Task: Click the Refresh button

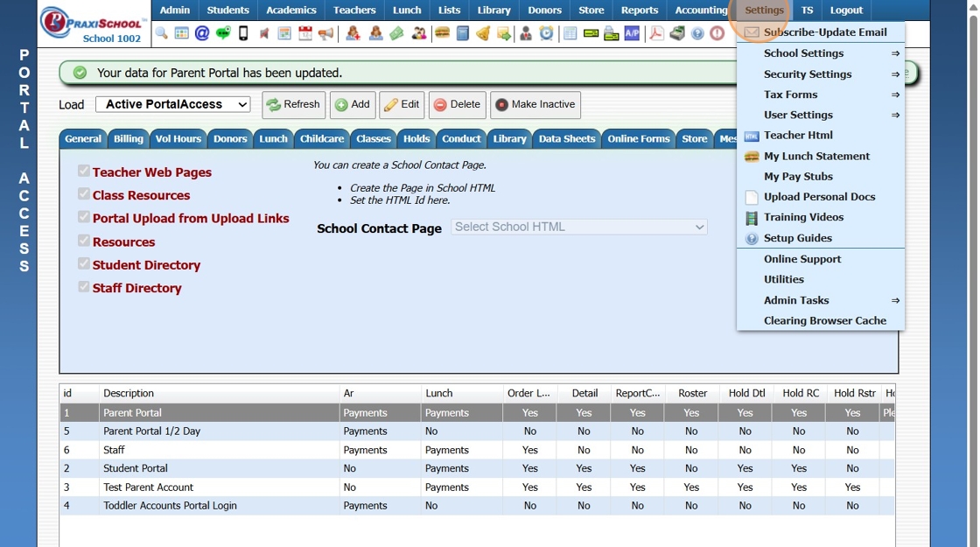Action: pyautogui.click(x=293, y=105)
